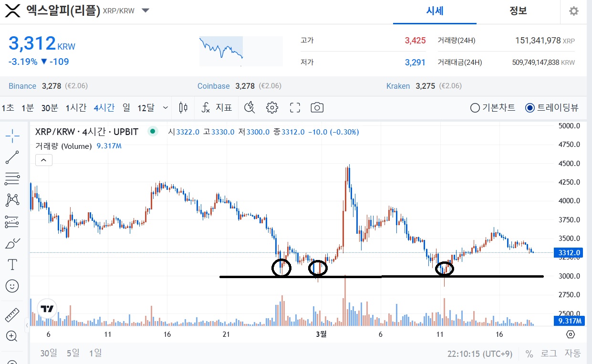Image resolution: width=592 pixels, height=364 pixels.
Task: Select the 1초 interval
Action: coord(8,108)
